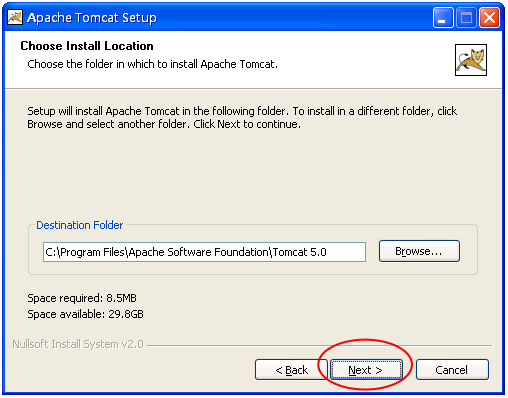
Task: Click the 'Setup will install Apache Tomcat' instruction text
Action: point(242,117)
